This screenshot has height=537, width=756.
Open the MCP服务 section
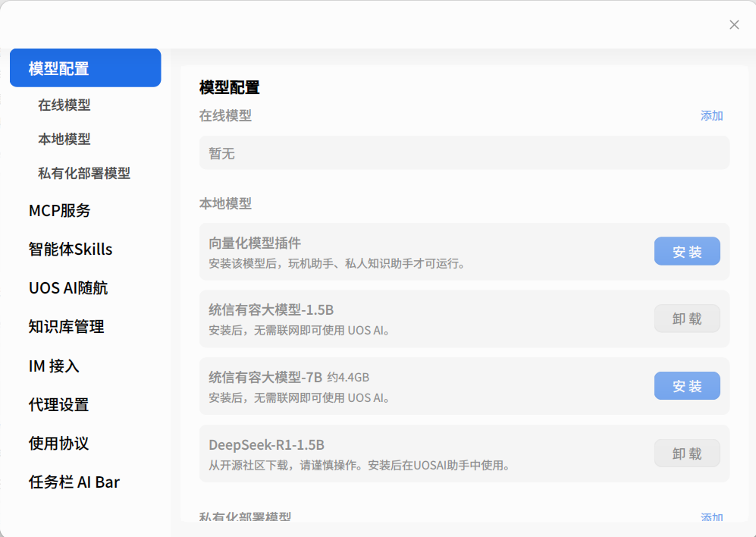coord(59,210)
